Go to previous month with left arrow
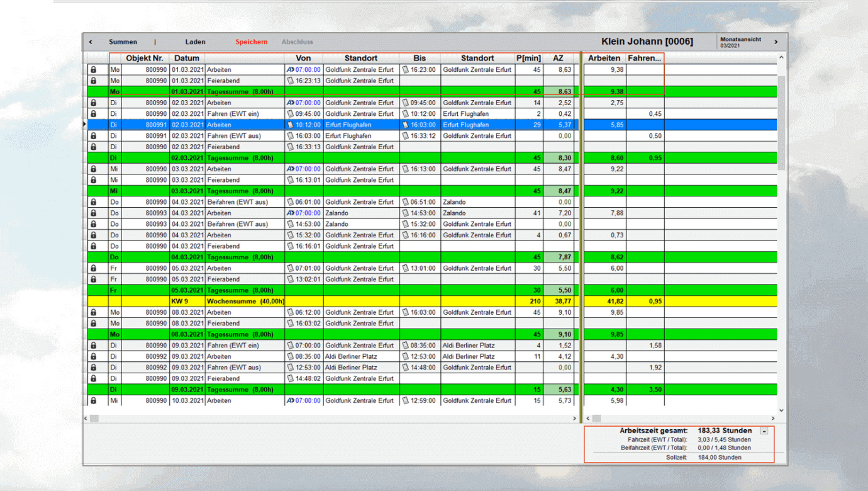Screen dimensions: 868x491 91,42
